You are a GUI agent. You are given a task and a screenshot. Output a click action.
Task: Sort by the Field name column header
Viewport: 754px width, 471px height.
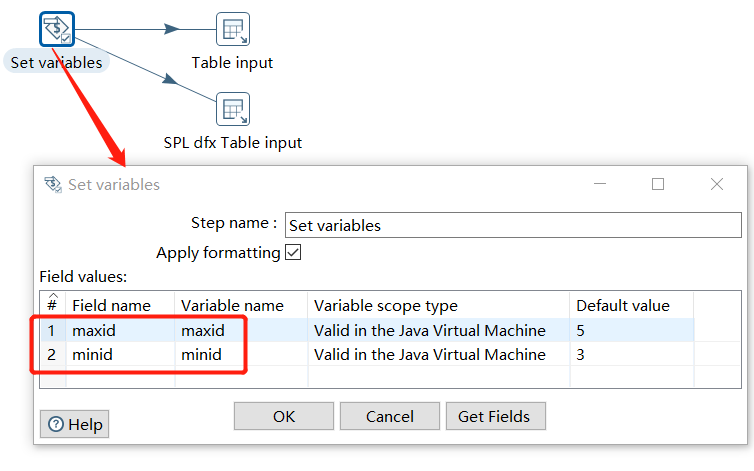[120, 305]
